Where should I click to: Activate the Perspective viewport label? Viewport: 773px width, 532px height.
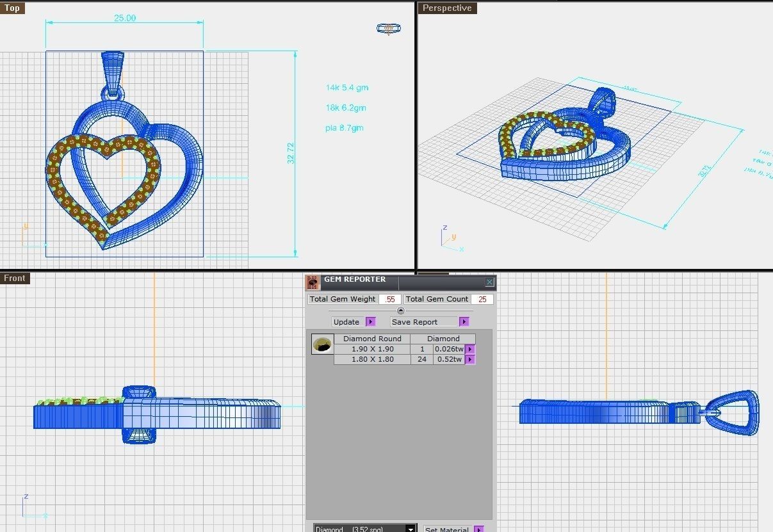447,8
